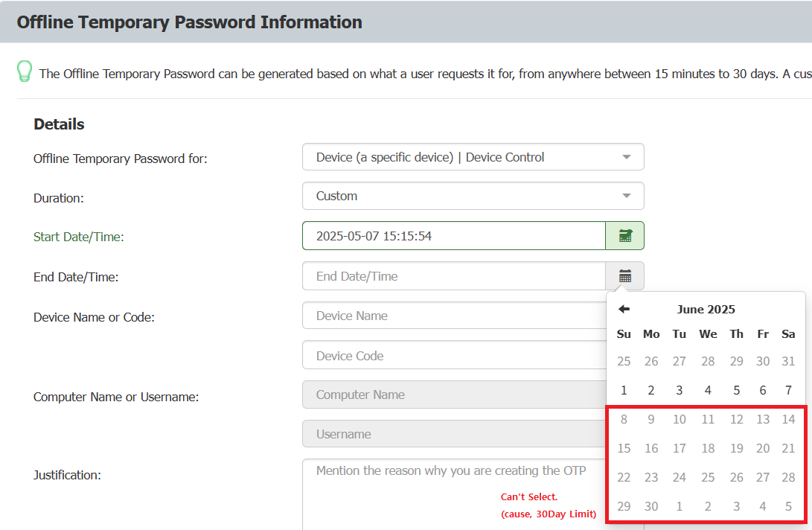Open the Start Date/Time calendar picker icon
This screenshot has height=530, width=812.
pyautogui.click(x=625, y=236)
